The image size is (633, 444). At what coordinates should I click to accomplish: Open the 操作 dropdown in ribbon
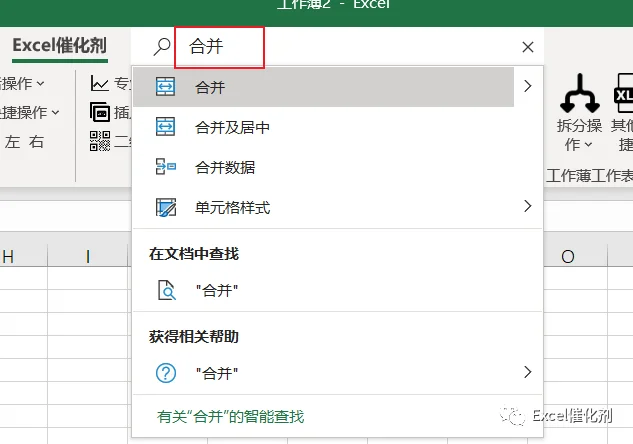click(x=22, y=84)
